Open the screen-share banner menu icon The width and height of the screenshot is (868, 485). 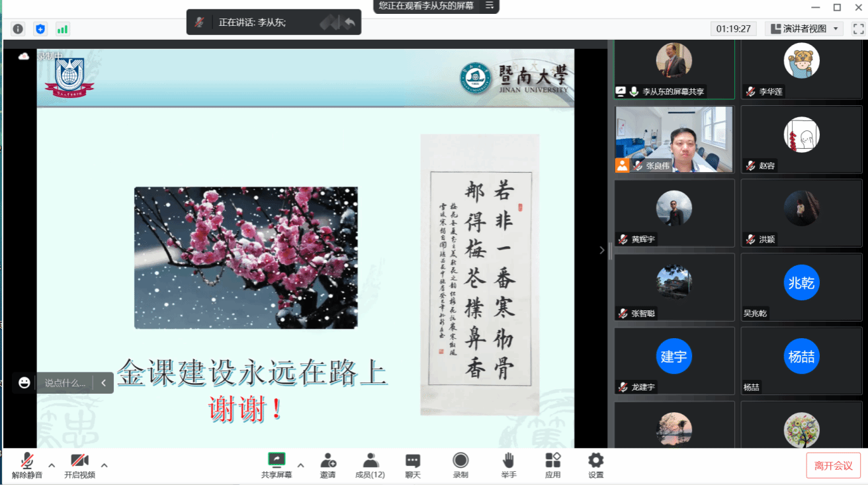(490, 5)
